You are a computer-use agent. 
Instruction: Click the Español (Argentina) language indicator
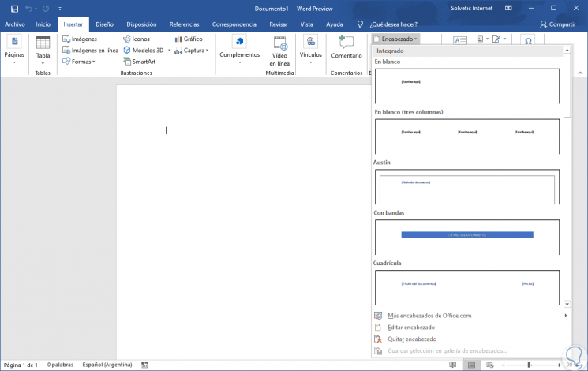107,365
